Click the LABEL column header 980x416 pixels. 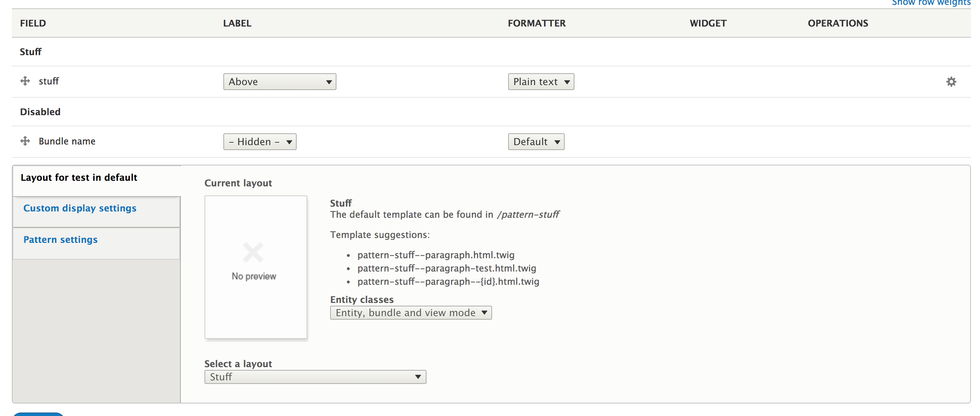tap(237, 23)
